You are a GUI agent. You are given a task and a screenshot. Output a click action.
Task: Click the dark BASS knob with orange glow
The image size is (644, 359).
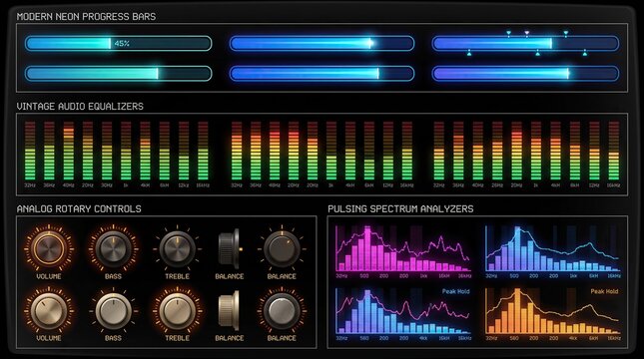click(x=113, y=248)
